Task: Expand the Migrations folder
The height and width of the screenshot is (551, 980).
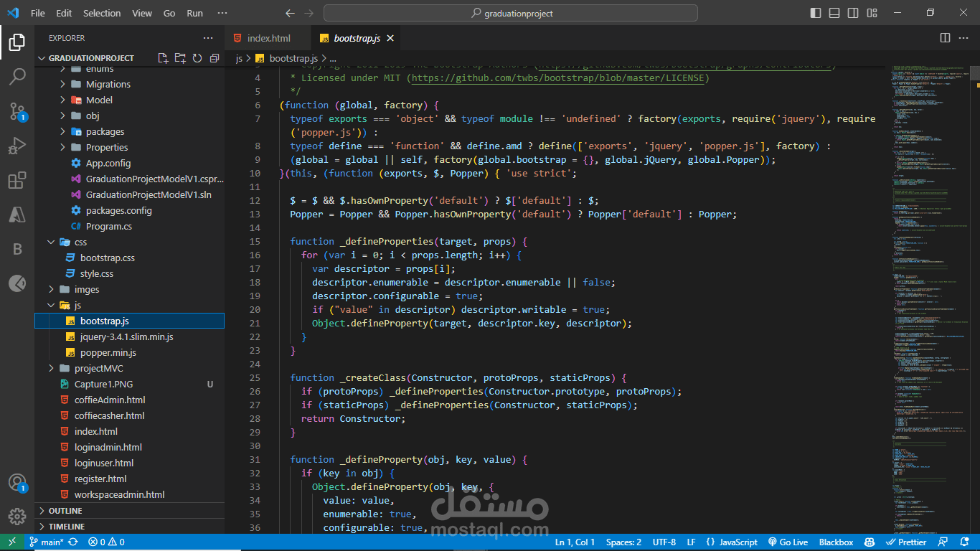Action: (x=129, y=84)
